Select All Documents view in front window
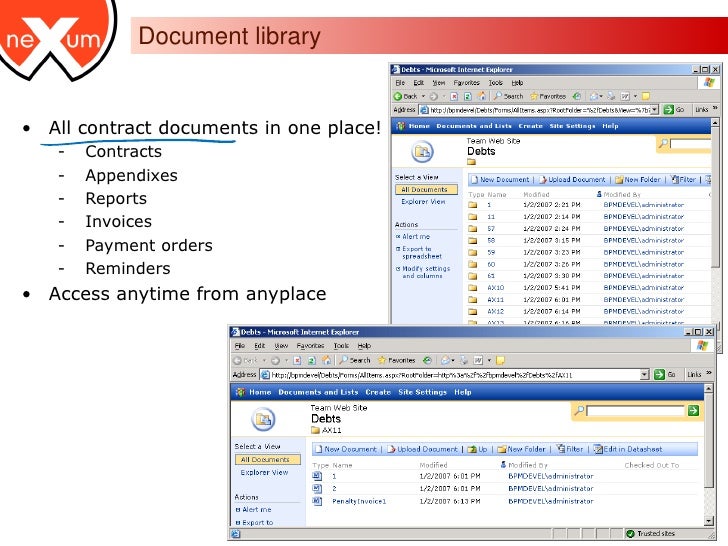The width and height of the screenshot is (728, 546). pyautogui.click(x=267, y=460)
